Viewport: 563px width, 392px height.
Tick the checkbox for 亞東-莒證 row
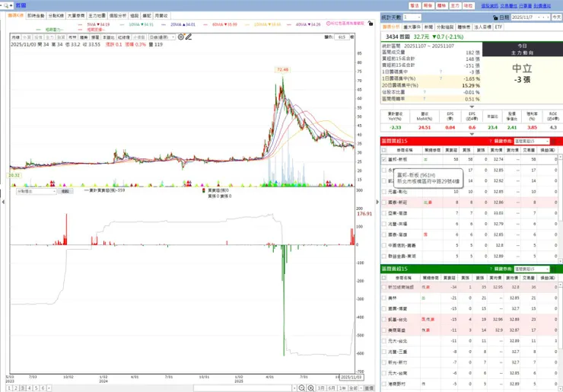384,213
